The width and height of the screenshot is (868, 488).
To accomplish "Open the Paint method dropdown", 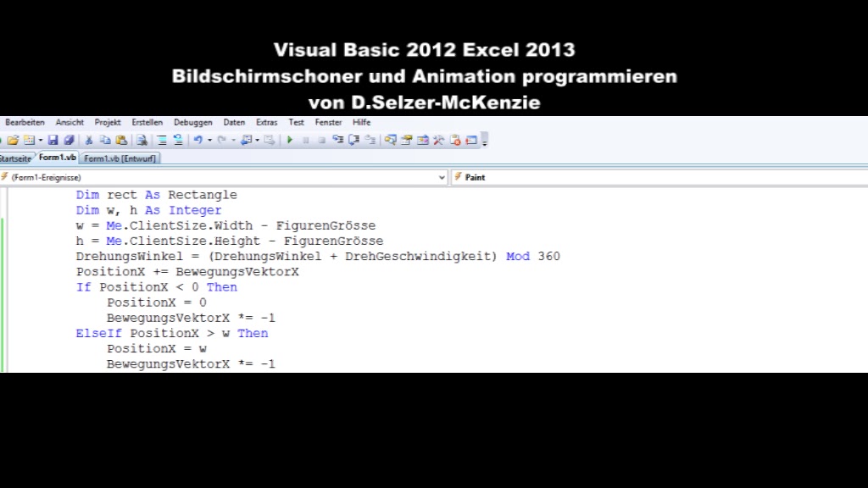I will (659, 177).
